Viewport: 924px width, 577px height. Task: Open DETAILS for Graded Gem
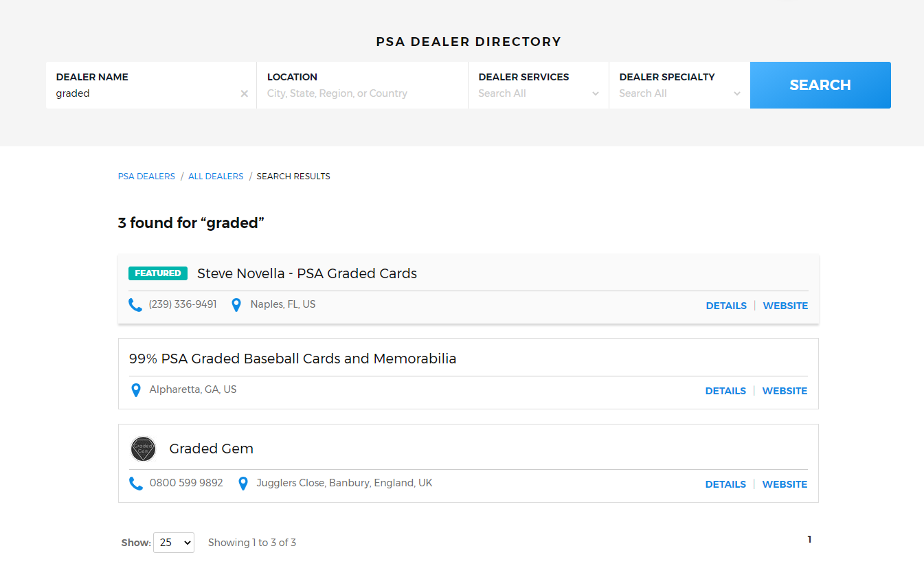click(725, 484)
